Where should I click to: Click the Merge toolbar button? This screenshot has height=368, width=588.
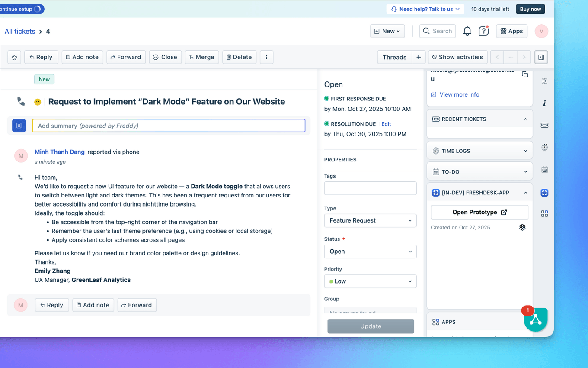pos(201,57)
